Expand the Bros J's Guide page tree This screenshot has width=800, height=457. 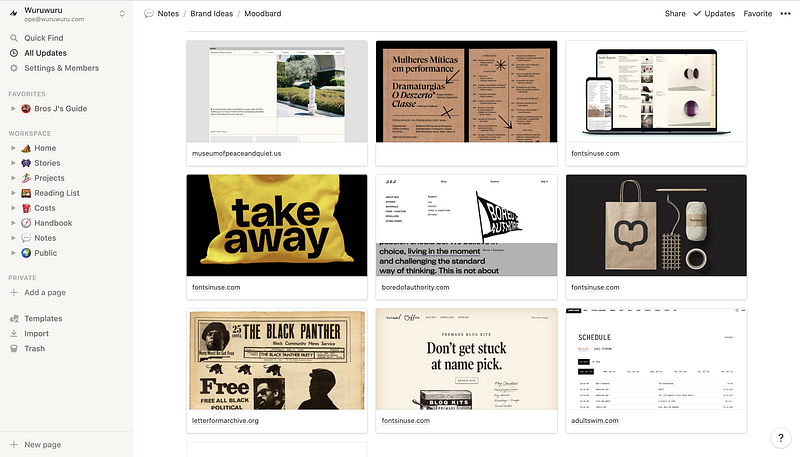point(13,109)
